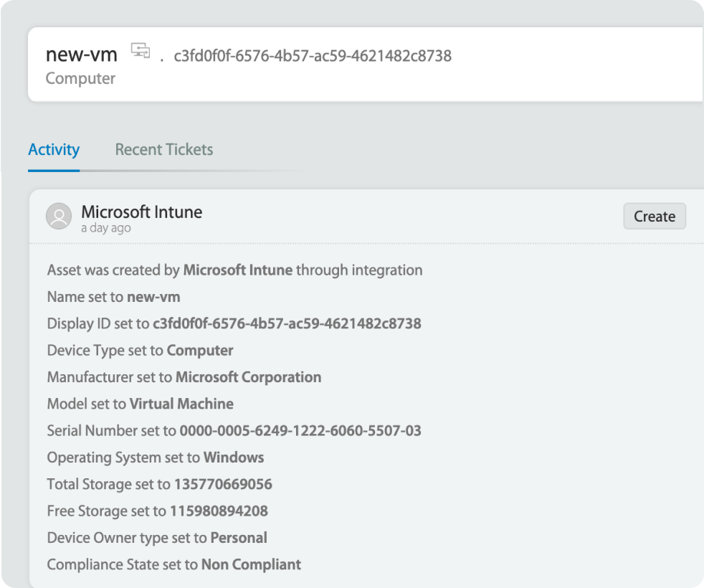The image size is (704, 588).
Task: Click the 'Asset was created by' activity line
Action: pos(234,270)
